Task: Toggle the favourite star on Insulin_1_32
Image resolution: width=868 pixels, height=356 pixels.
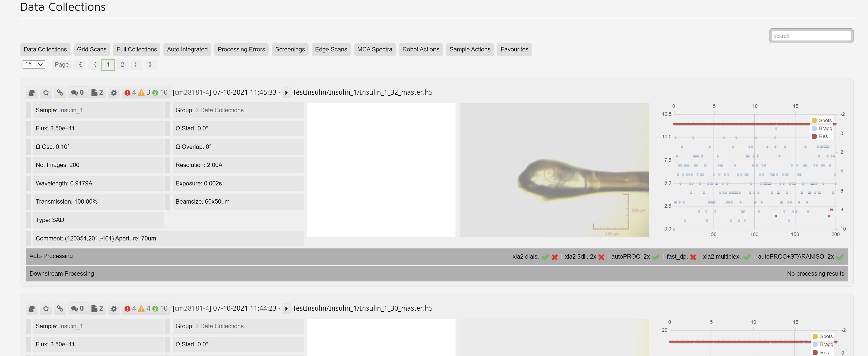Action: tap(46, 92)
